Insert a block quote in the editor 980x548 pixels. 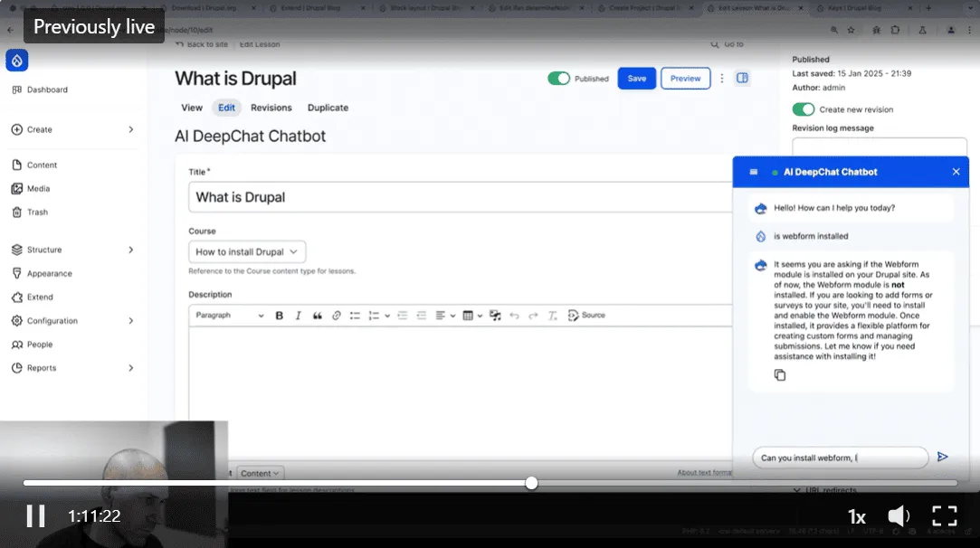click(x=318, y=316)
